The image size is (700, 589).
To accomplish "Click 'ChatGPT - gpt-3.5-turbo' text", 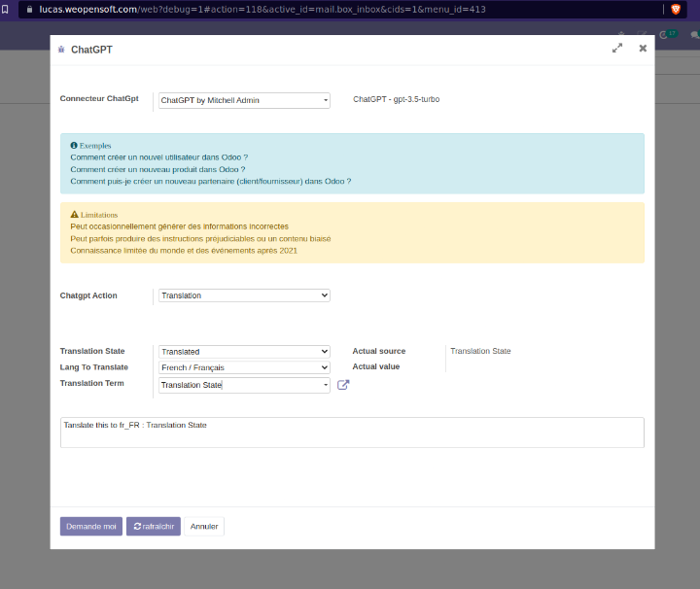I will pyautogui.click(x=397, y=99).
